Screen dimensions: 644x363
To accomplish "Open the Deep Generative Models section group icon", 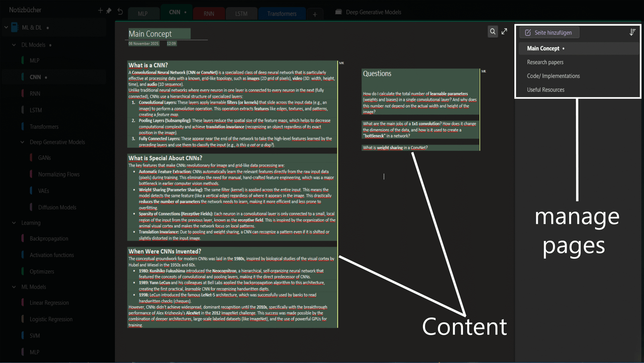I will click(x=339, y=12).
